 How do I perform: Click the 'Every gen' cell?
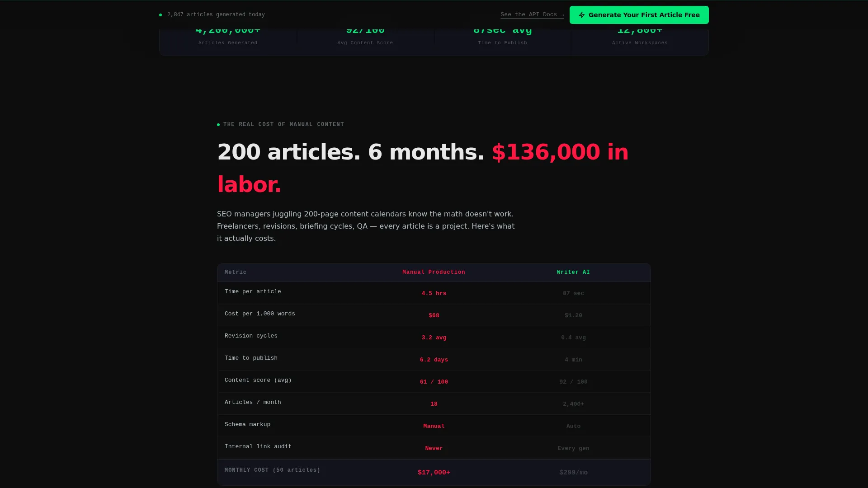click(573, 449)
